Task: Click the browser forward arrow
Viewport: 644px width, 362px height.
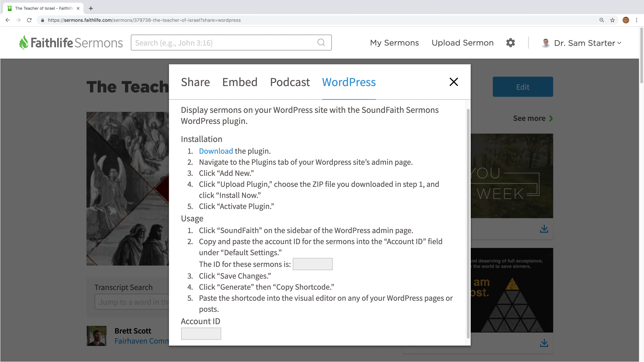Action: [x=18, y=20]
